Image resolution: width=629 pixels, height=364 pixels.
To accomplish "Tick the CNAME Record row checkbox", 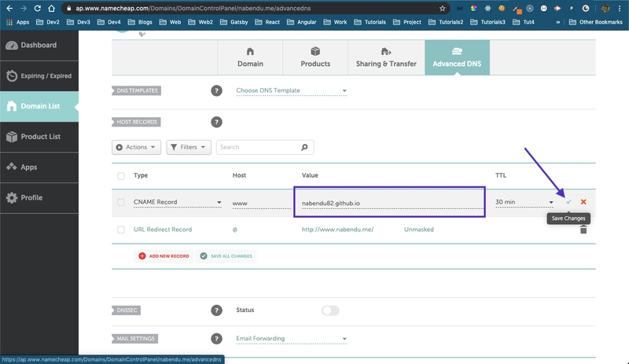I will [x=121, y=202].
